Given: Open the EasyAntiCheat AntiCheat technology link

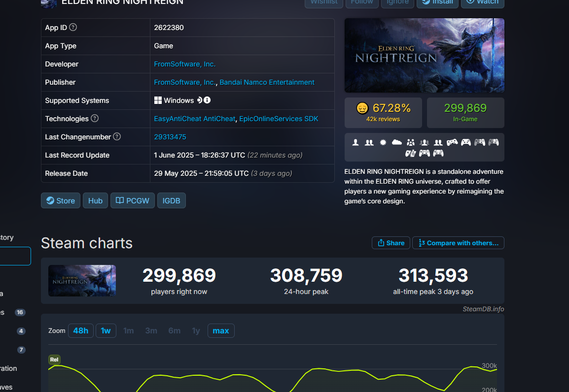Looking at the screenshot, I should (x=194, y=119).
